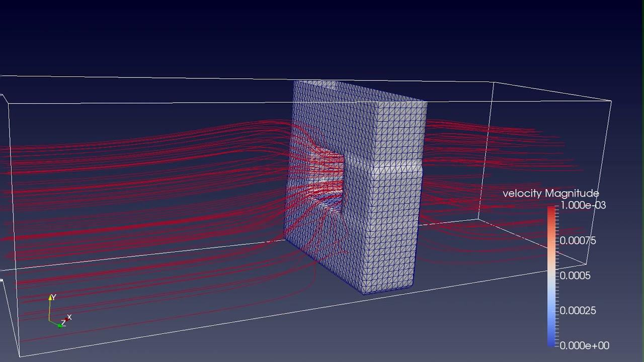The height and width of the screenshot is (362, 644).
Task: Select the velocity Magnitude legend title
Action: click(550, 194)
